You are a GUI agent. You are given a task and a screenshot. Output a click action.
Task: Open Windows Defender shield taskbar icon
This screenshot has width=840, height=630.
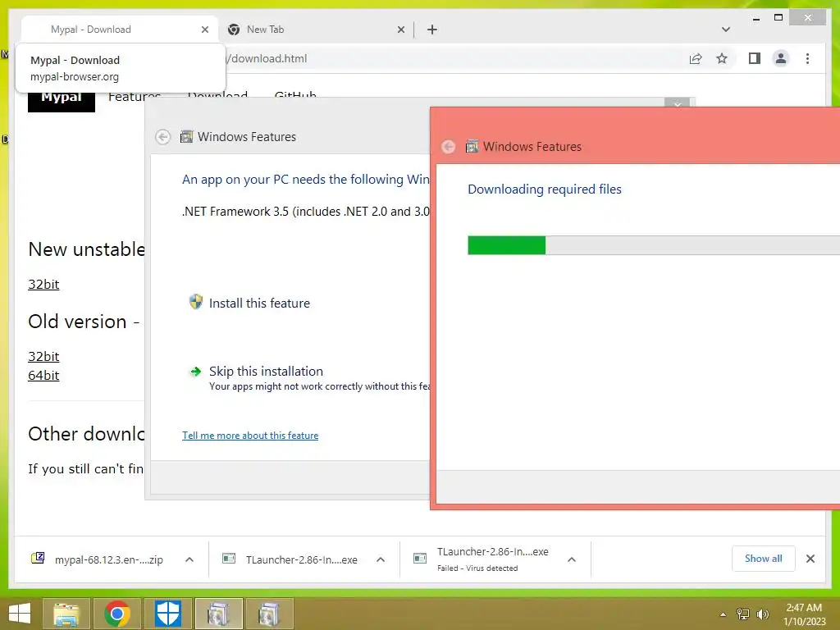click(168, 614)
